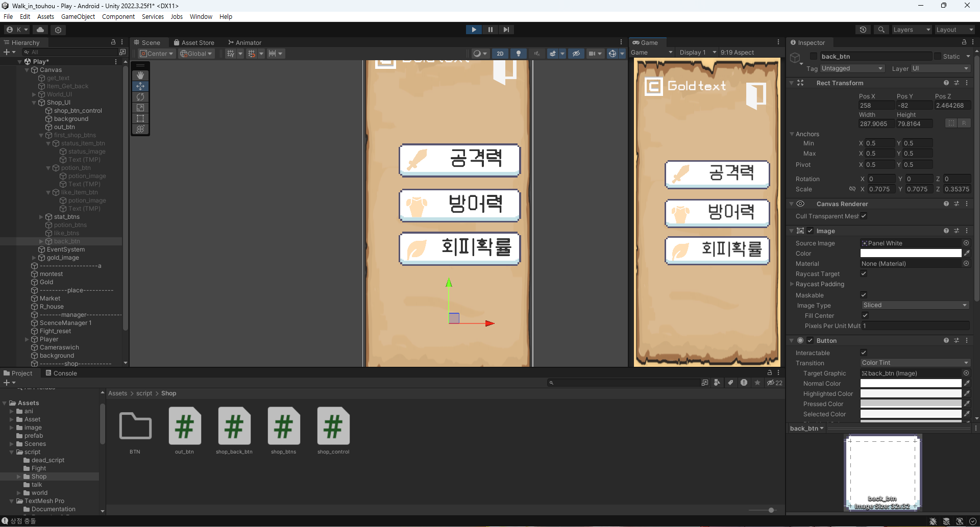980x527 pixels.
Task: Click the Play button in the toolbar
Action: pyautogui.click(x=474, y=30)
